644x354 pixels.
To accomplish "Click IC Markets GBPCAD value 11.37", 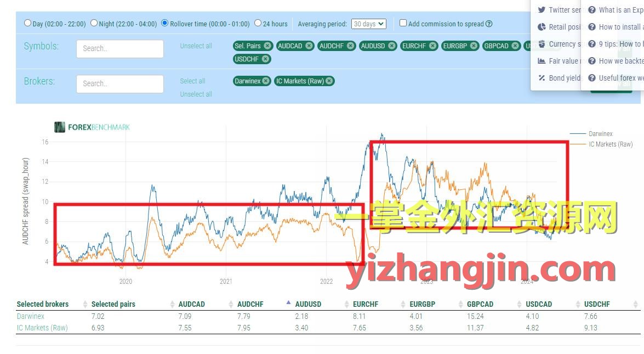I will (x=475, y=328).
